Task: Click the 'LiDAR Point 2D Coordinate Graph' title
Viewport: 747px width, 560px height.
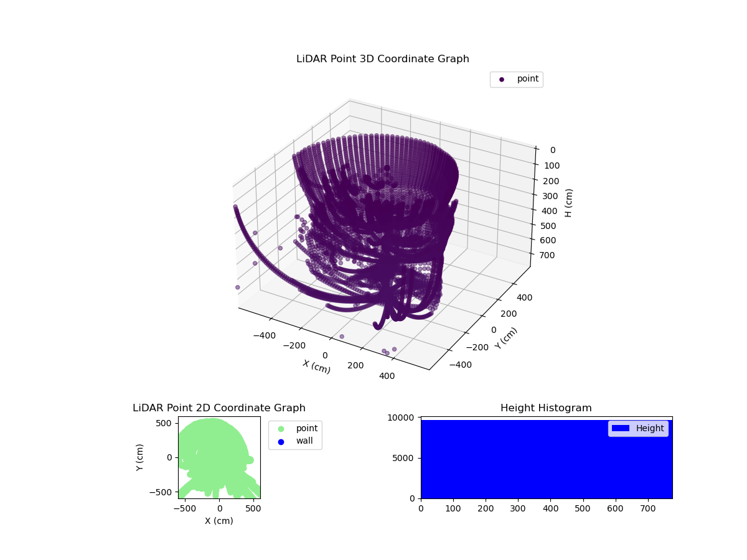Action: pyautogui.click(x=219, y=408)
